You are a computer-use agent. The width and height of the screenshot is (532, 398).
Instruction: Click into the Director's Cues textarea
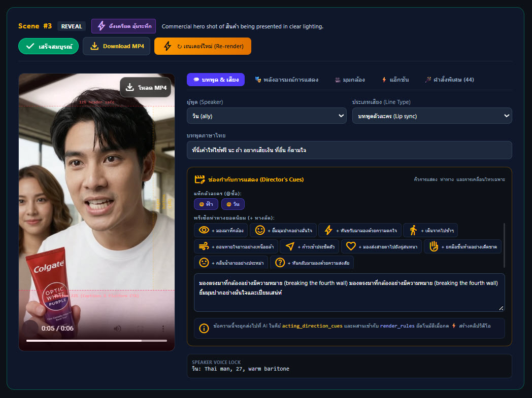pyautogui.click(x=349, y=293)
